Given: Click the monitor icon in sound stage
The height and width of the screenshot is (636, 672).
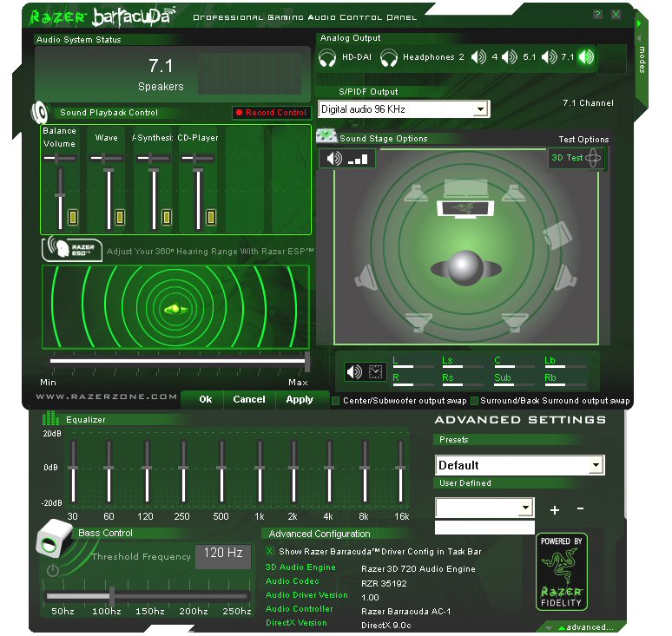Looking at the screenshot, I should pos(465,209).
